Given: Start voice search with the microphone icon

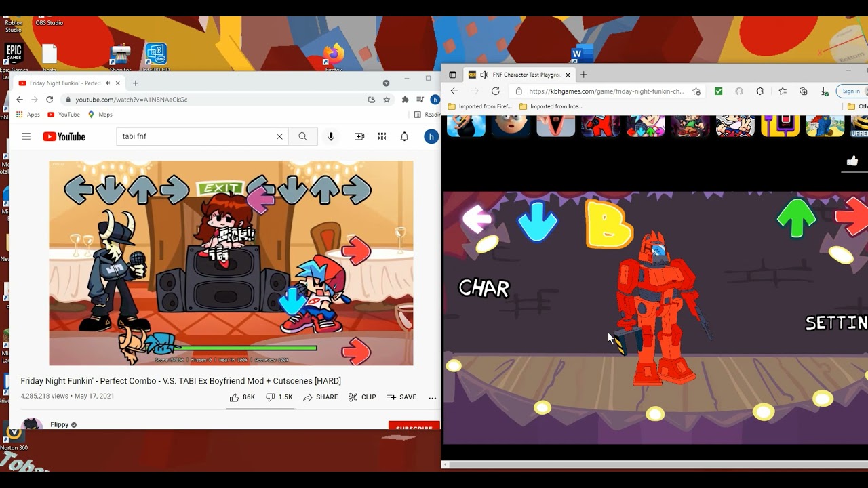Looking at the screenshot, I should (331, 136).
